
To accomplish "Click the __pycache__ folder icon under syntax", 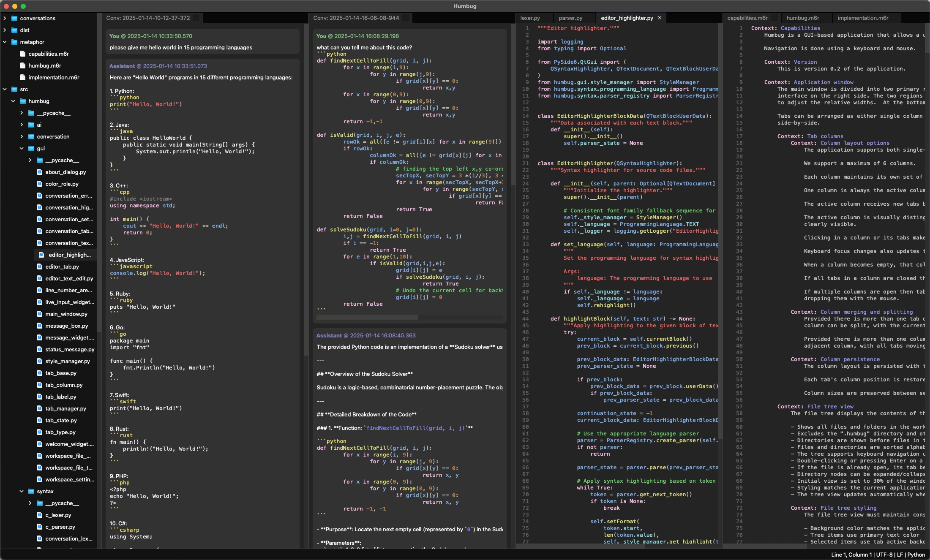I will tap(40, 503).
